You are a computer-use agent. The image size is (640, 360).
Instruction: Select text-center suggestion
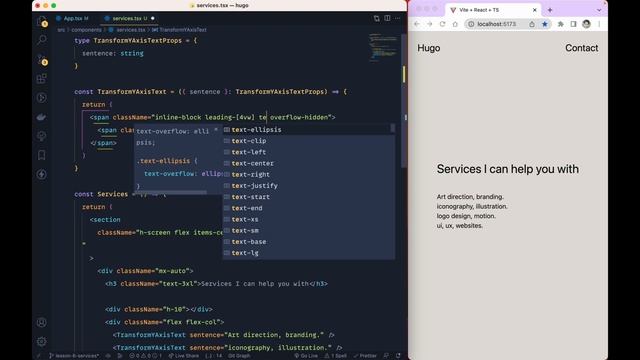pos(309,163)
